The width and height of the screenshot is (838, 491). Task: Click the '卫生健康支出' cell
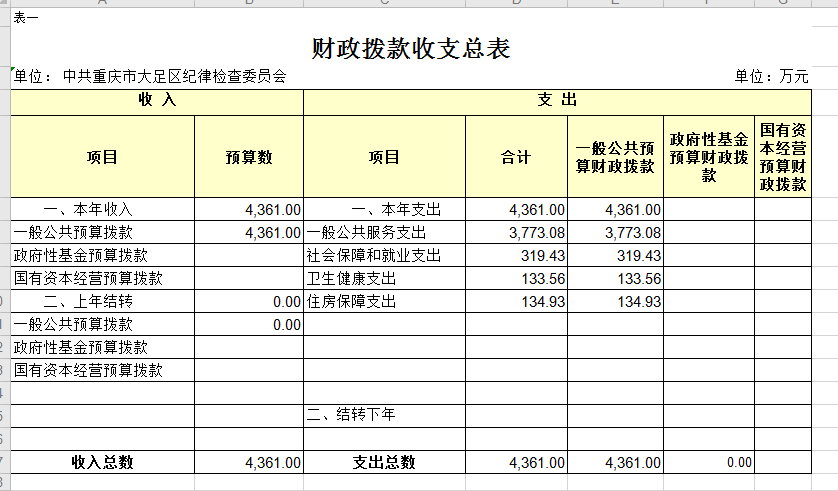point(351,279)
